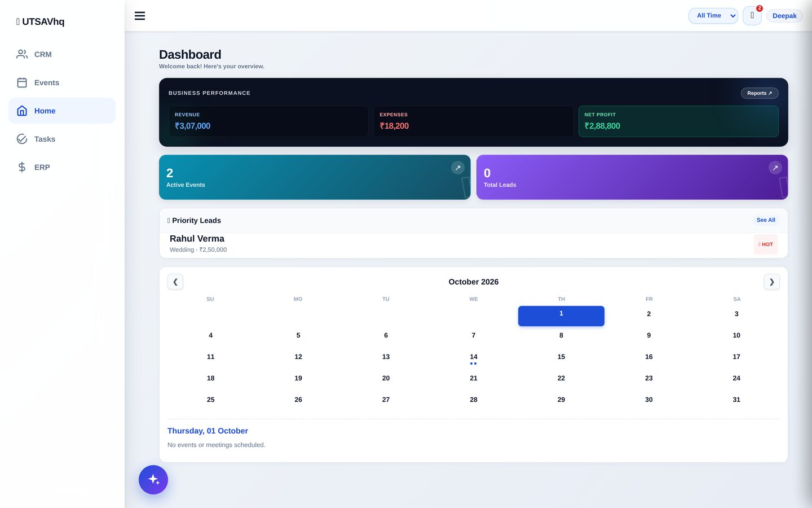The width and height of the screenshot is (812, 508).
Task: Select Events in the sidebar menu
Action: [62, 82]
